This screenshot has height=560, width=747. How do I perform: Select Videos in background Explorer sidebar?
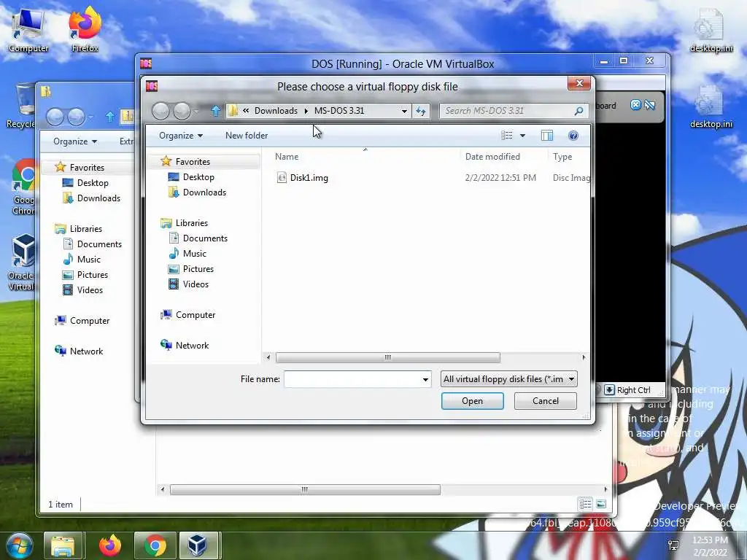(89, 290)
